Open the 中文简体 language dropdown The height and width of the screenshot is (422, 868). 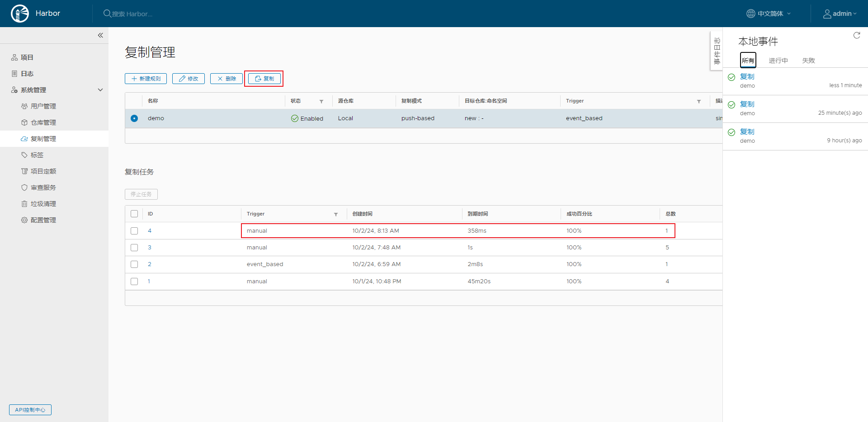coord(769,14)
